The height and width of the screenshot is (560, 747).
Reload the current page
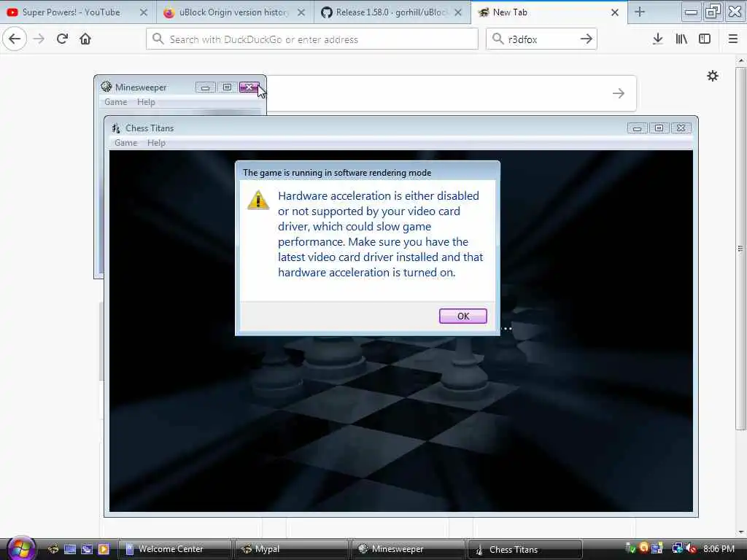62,39
